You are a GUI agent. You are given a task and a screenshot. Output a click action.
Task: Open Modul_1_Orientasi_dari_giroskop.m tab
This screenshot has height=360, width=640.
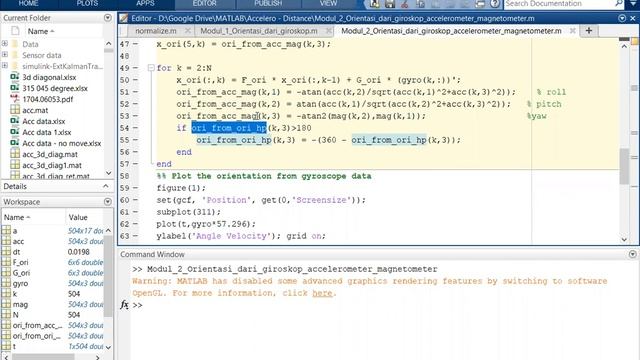pos(259,31)
